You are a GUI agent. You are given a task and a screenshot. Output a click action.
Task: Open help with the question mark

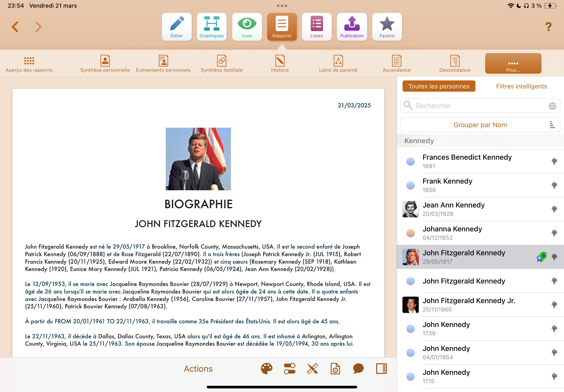click(x=548, y=27)
